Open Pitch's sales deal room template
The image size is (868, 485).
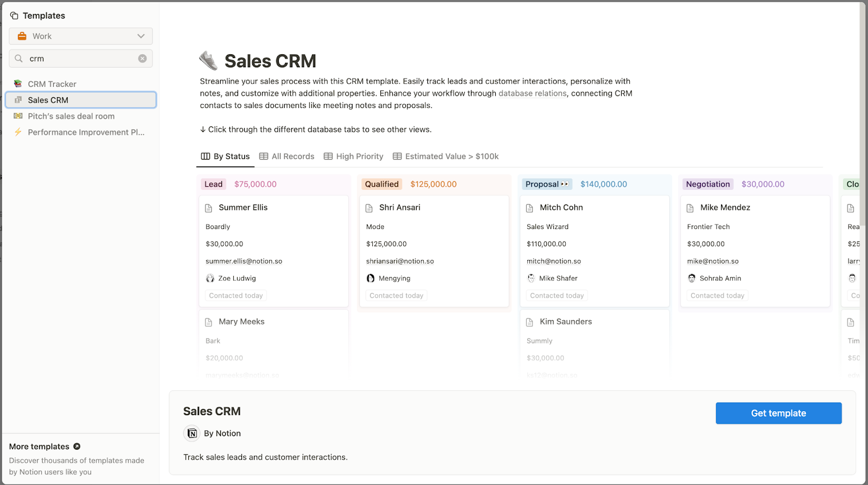coord(81,116)
